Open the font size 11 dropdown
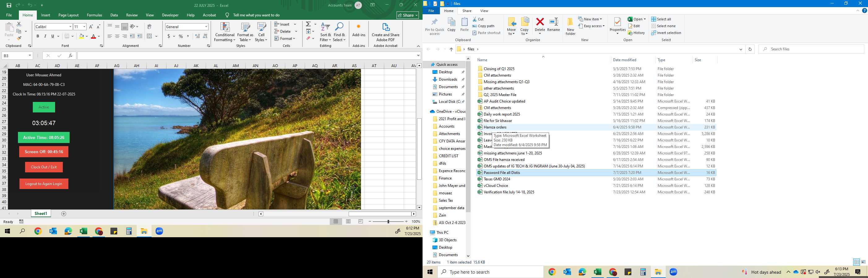Image resolution: width=868 pixels, height=278 pixels. [x=84, y=27]
